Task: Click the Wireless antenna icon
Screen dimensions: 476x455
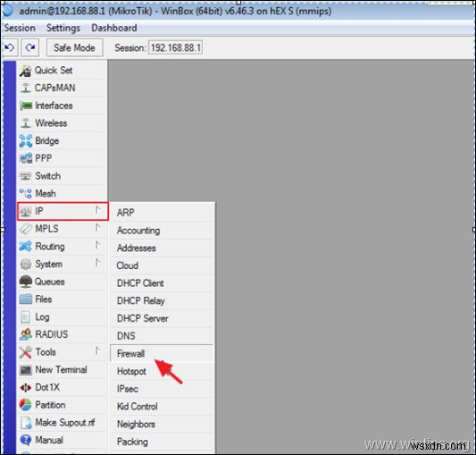Action: coord(26,123)
